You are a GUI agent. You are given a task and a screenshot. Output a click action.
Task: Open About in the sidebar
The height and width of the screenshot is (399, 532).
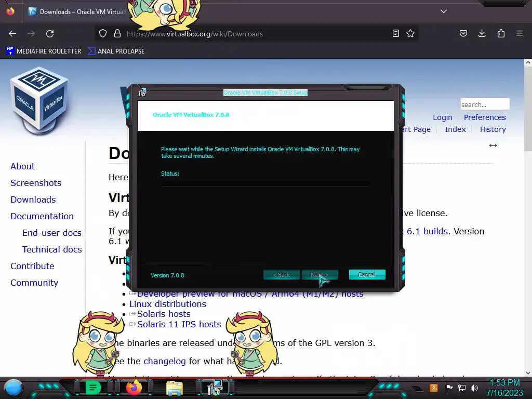tap(23, 166)
